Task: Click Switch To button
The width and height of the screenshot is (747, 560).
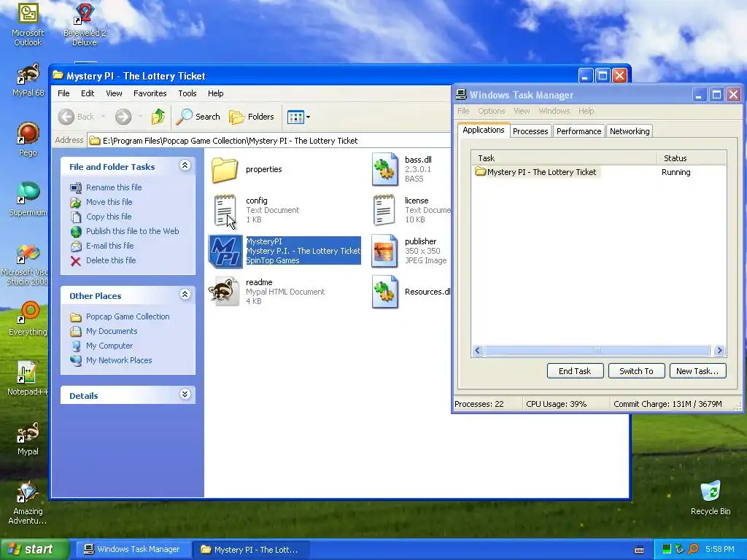Action: click(x=636, y=371)
